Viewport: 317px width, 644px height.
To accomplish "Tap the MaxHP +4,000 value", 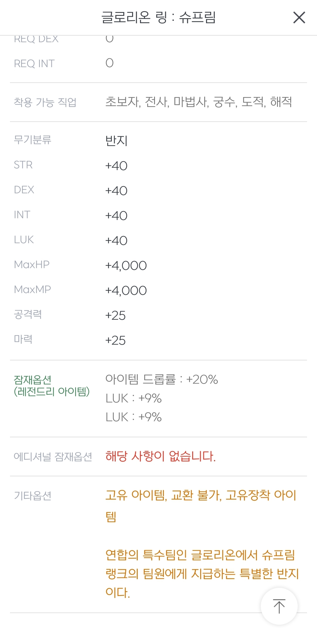I will click(126, 266).
